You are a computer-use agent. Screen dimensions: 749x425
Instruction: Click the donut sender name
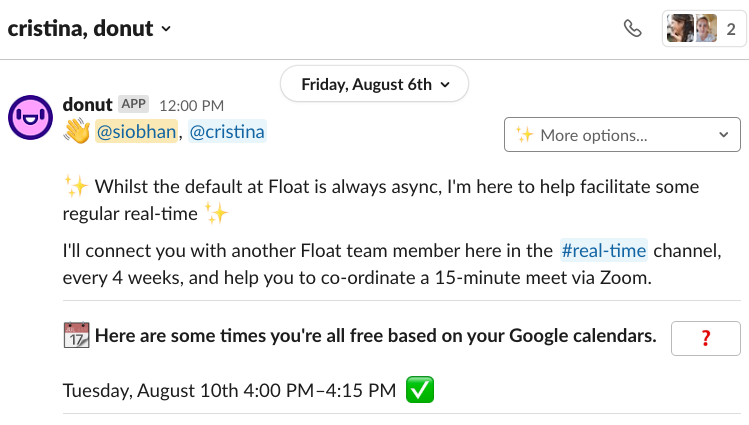[x=87, y=104]
